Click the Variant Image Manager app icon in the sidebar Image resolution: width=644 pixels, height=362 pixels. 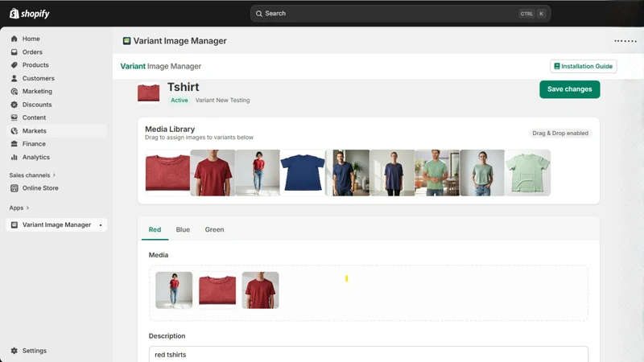coord(14,225)
